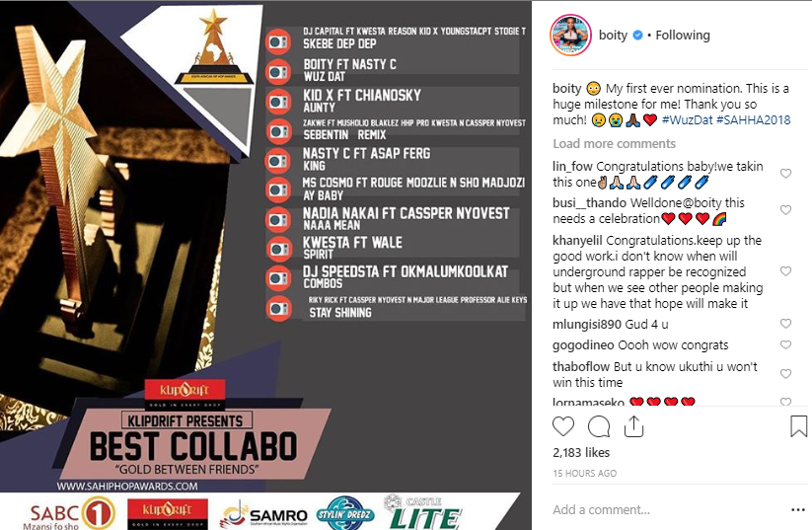Image resolution: width=812 pixels, height=530 pixels.
Task: Share the post using the share icon
Action: coord(633,426)
